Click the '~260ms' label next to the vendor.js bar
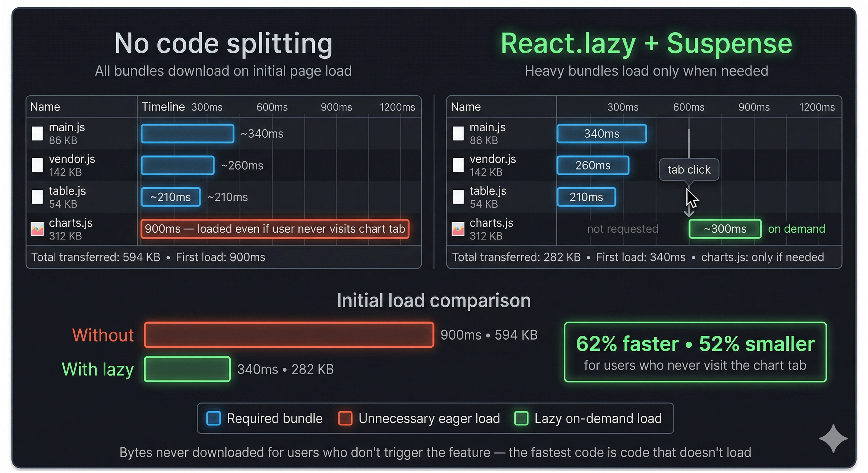This screenshot has width=868, height=473. coord(242,165)
